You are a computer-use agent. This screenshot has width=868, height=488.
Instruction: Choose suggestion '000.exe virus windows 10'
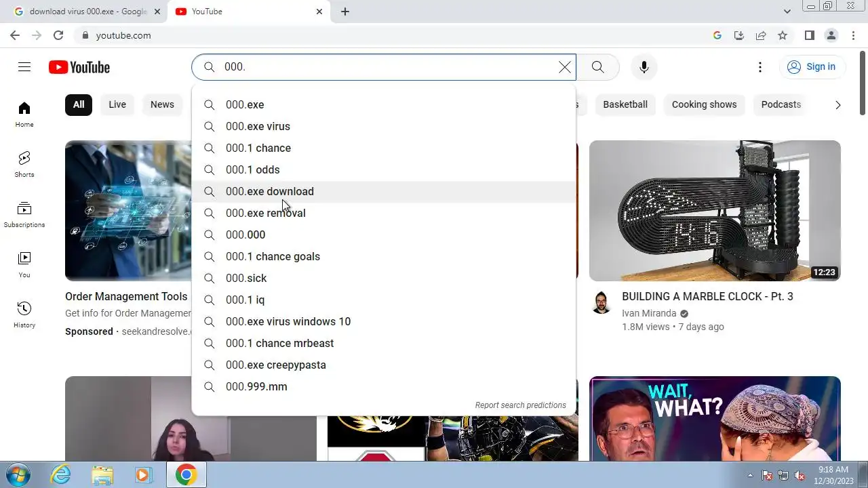(x=384, y=321)
